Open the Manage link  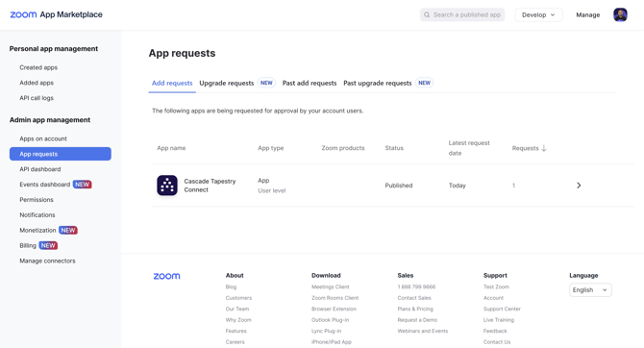[587, 14]
